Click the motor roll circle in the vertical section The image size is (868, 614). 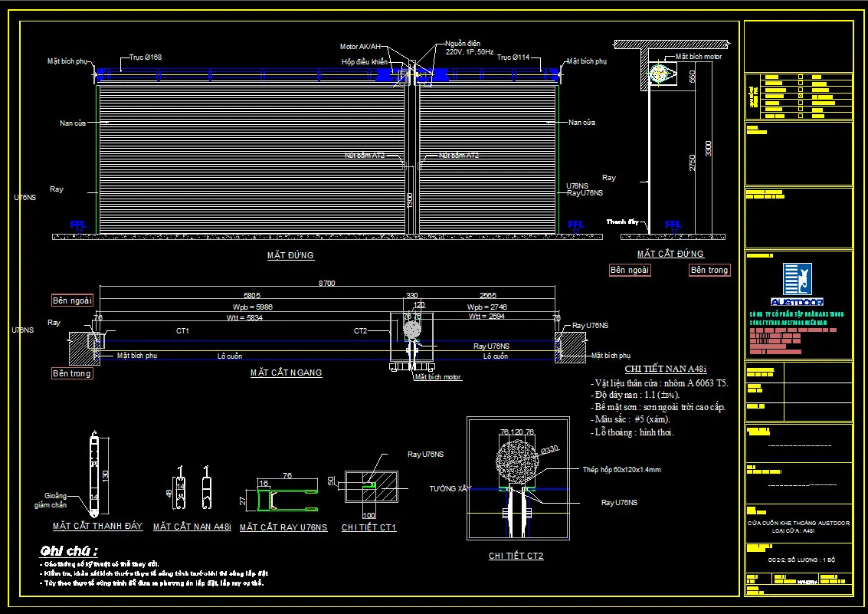660,73
